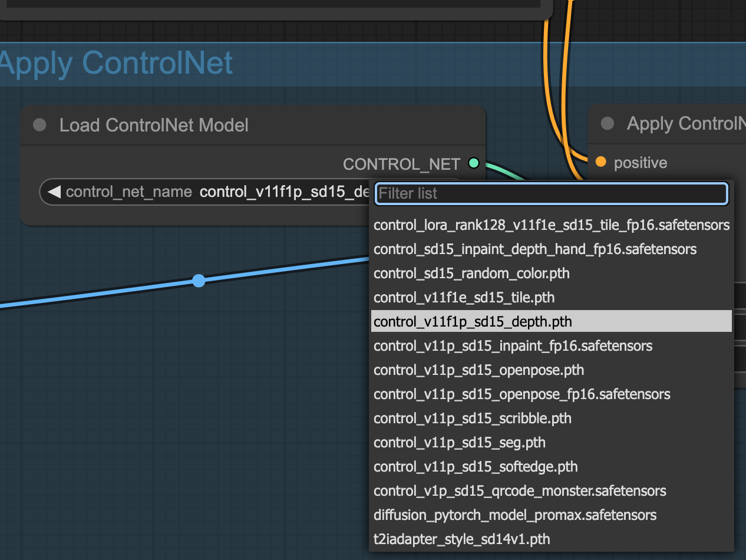Select control_v11p_sd15_openpose.pth model
746x560 pixels.
[478, 370]
